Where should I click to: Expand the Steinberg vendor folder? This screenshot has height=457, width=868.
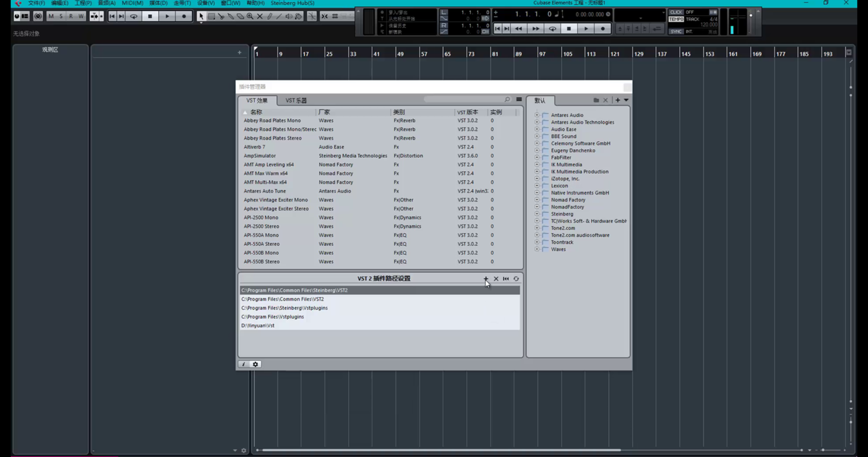pyautogui.click(x=537, y=214)
